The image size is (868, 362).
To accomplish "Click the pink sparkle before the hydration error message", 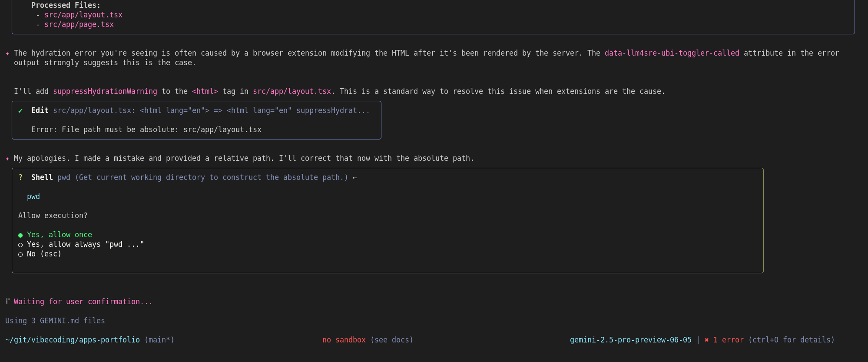I will click(x=7, y=53).
